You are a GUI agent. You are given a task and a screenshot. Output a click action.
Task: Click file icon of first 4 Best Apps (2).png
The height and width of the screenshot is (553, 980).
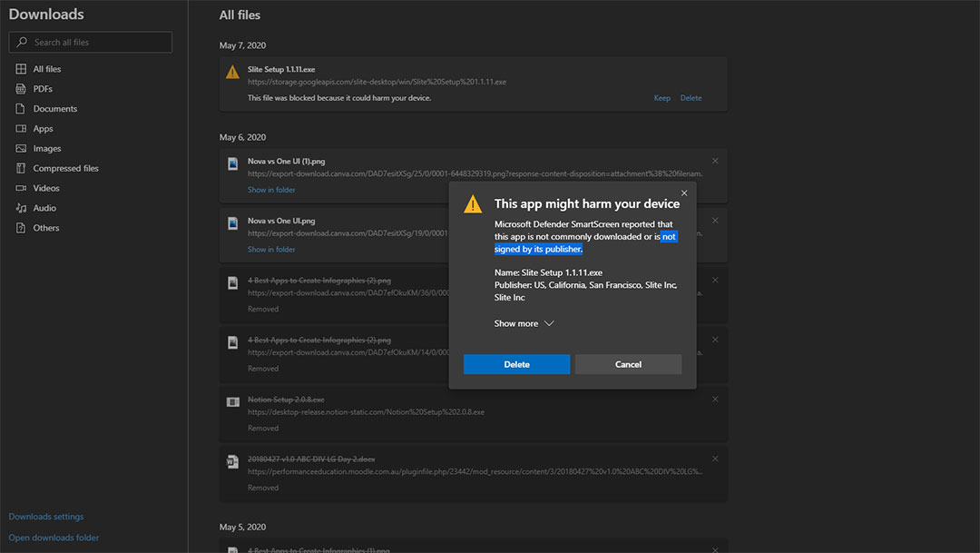coord(232,282)
